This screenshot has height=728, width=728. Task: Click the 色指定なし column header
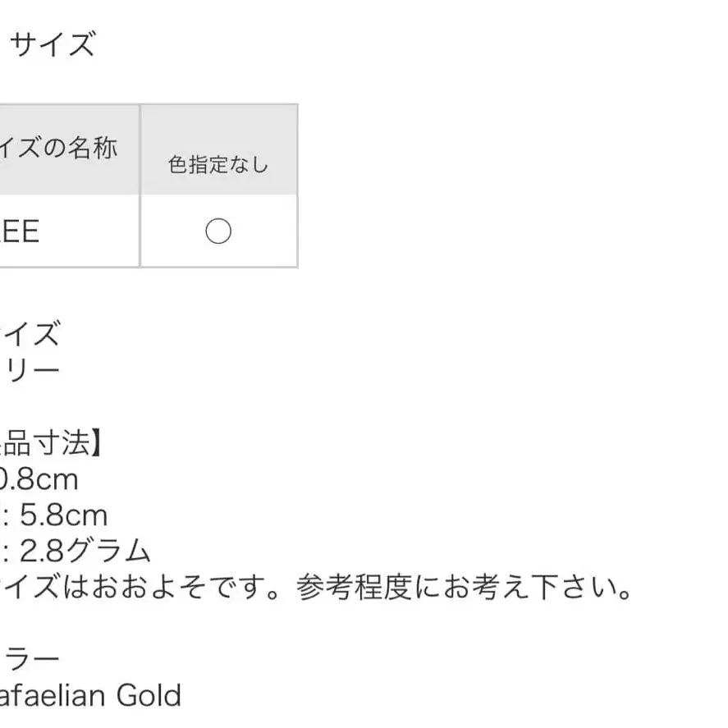coord(218,164)
